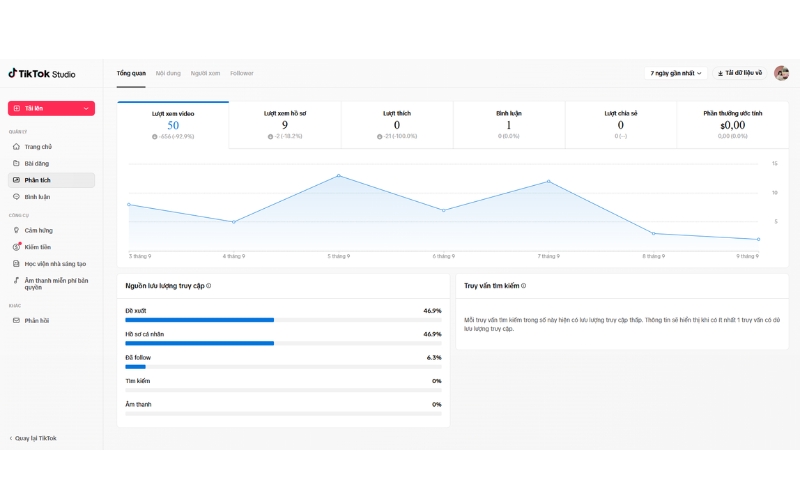Click the Âm thanh traffic source label
This screenshot has width=800, height=500.
tap(138, 405)
